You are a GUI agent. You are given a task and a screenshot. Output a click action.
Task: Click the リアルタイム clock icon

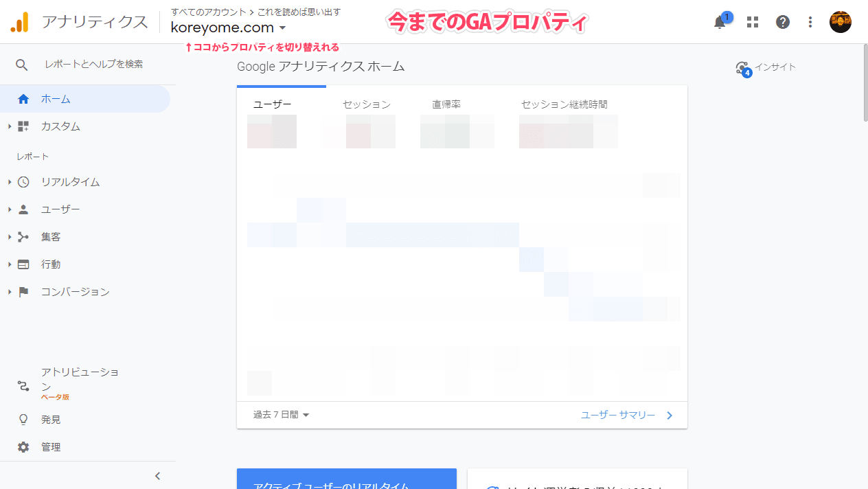pos(23,182)
